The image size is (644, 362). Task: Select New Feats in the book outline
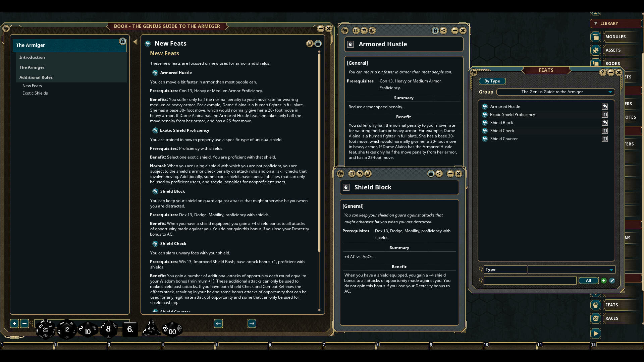32,85
